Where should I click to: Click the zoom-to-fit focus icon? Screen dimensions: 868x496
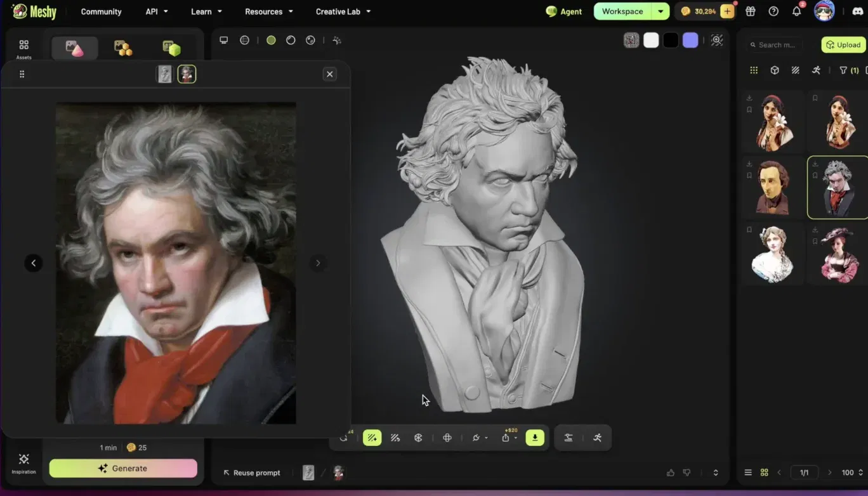(x=717, y=40)
